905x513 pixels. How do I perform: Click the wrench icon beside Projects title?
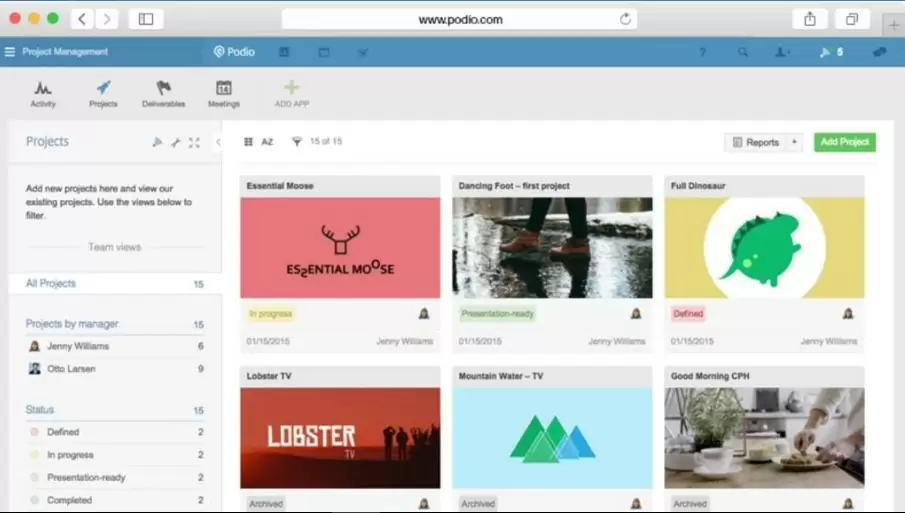pos(175,143)
